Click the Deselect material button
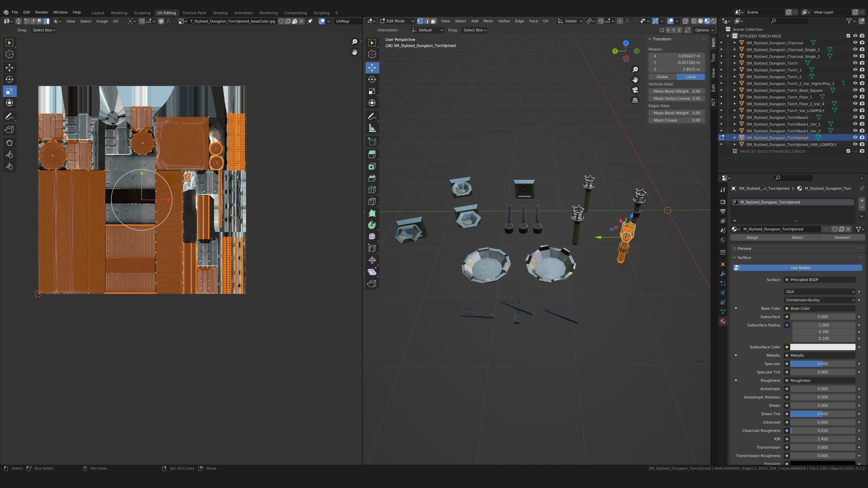This screenshot has width=868, height=488. (842, 237)
